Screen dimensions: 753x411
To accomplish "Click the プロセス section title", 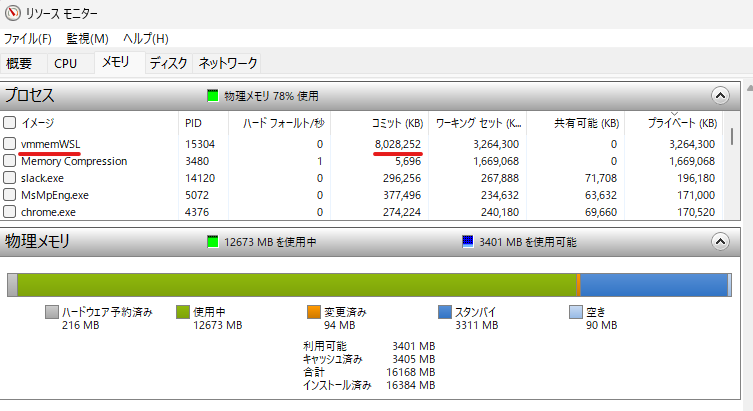I will (29, 96).
